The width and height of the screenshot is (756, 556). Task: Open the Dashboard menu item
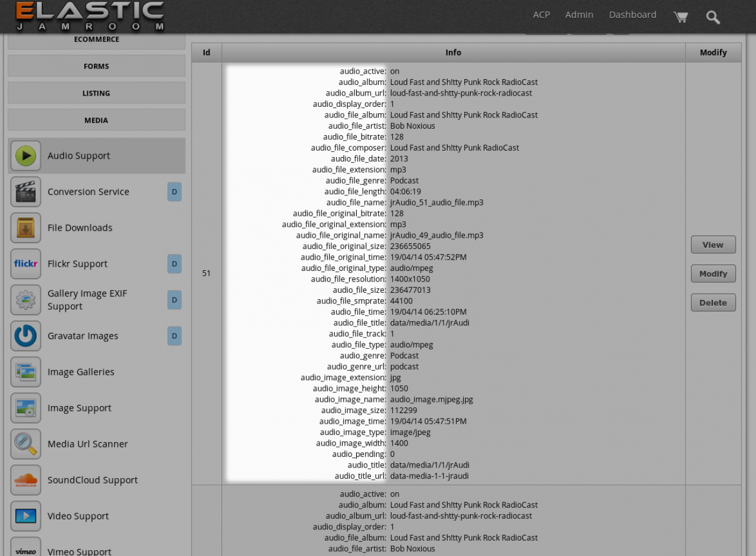633,15
